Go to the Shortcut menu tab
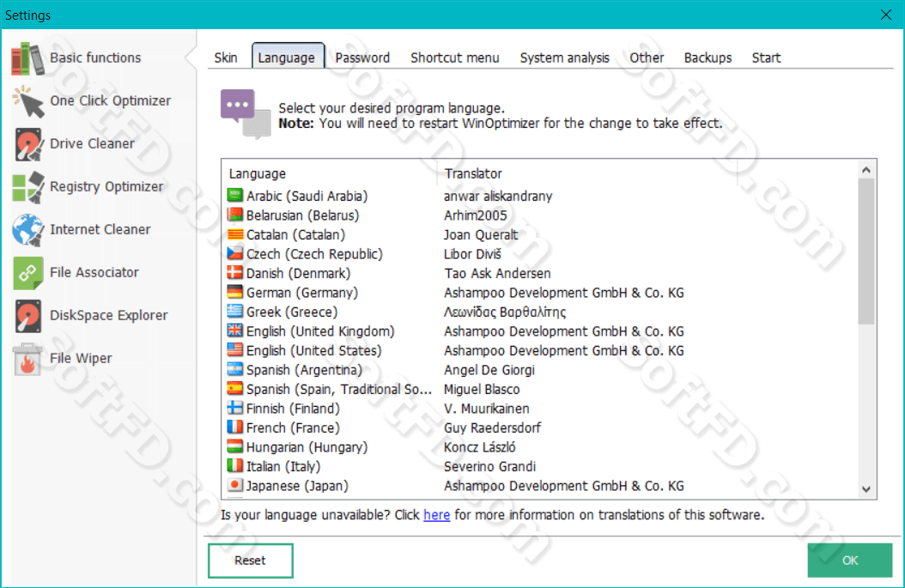 (455, 58)
